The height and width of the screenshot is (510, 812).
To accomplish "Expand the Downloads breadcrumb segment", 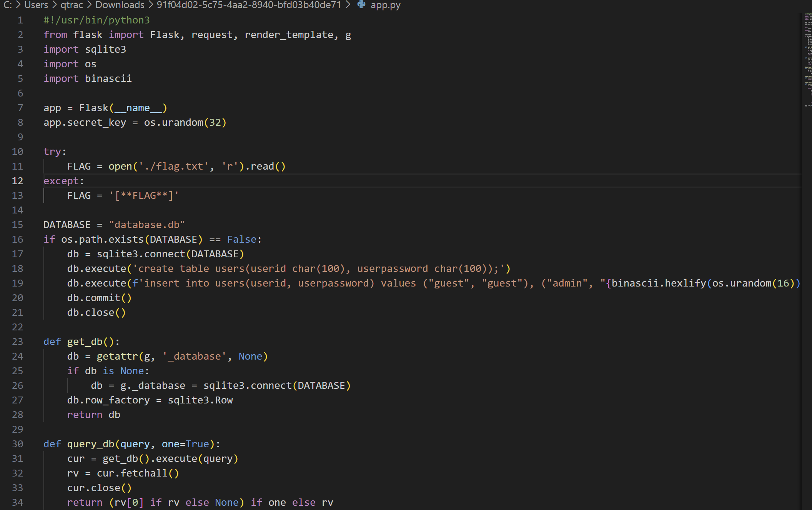I will (x=120, y=5).
